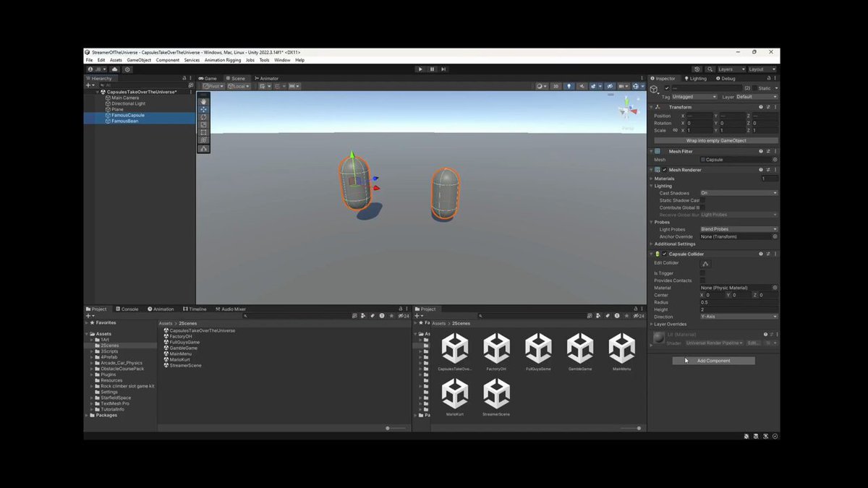Image resolution: width=868 pixels, height=488 pixels.
Task: Open the Layout dropdown in top toolbar
Action: click(762, 69)
